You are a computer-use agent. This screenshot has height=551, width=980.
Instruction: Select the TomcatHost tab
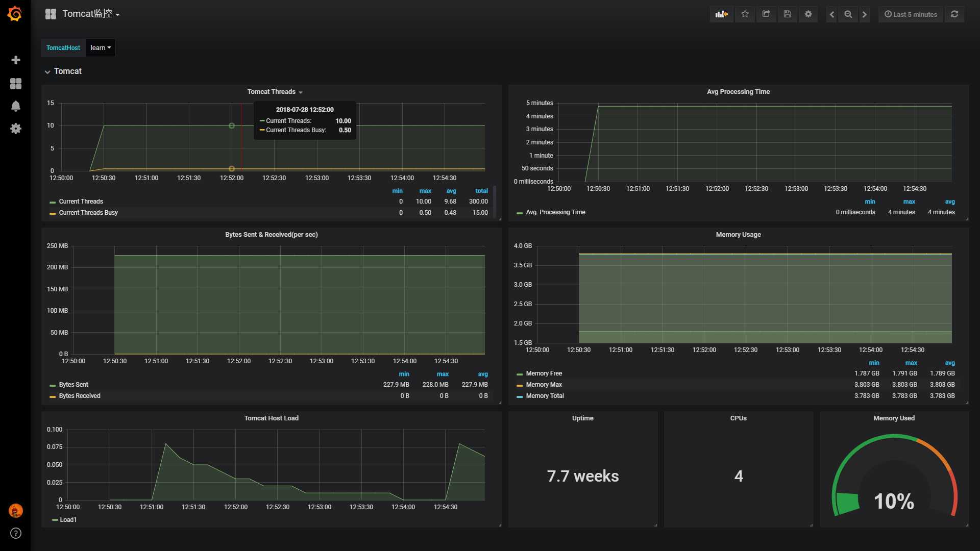(63, 47)
